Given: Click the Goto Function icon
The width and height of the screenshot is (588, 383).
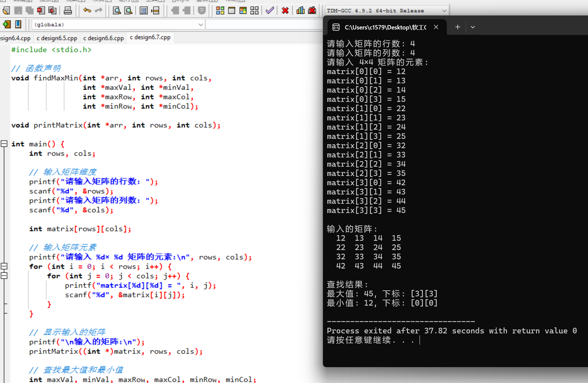Looking at the screenshot, I should click(144, 11).
